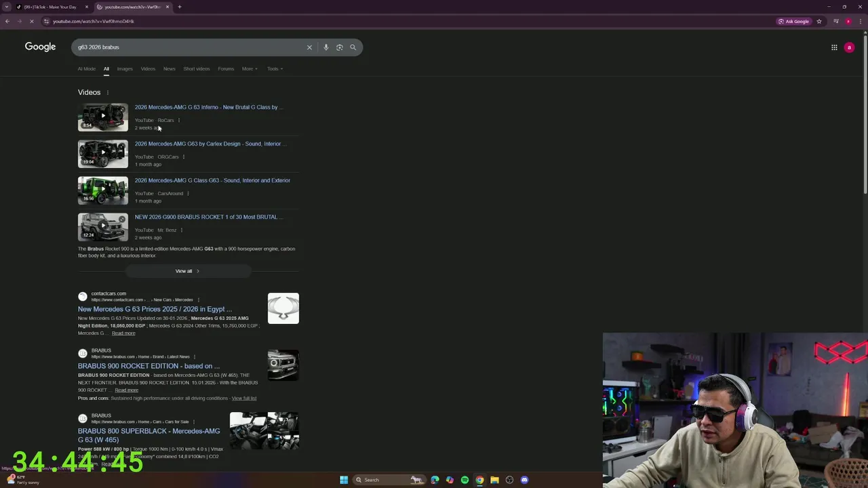The width and height of the screenshot is (868, 488).
Task: Expand the More search filters dropdown
Action: (x=250, y=68)
